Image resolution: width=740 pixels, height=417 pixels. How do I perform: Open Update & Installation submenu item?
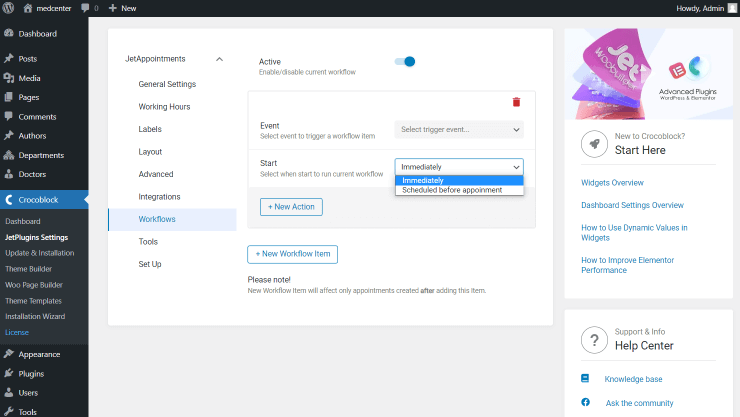pos(40,253)
